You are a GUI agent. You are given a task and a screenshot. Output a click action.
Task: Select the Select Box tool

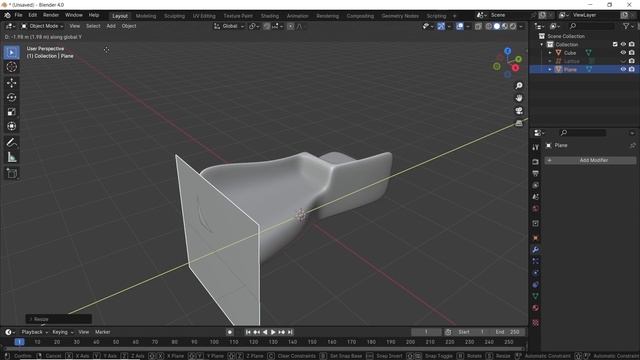pyautogui.click(x=11, y=53)
